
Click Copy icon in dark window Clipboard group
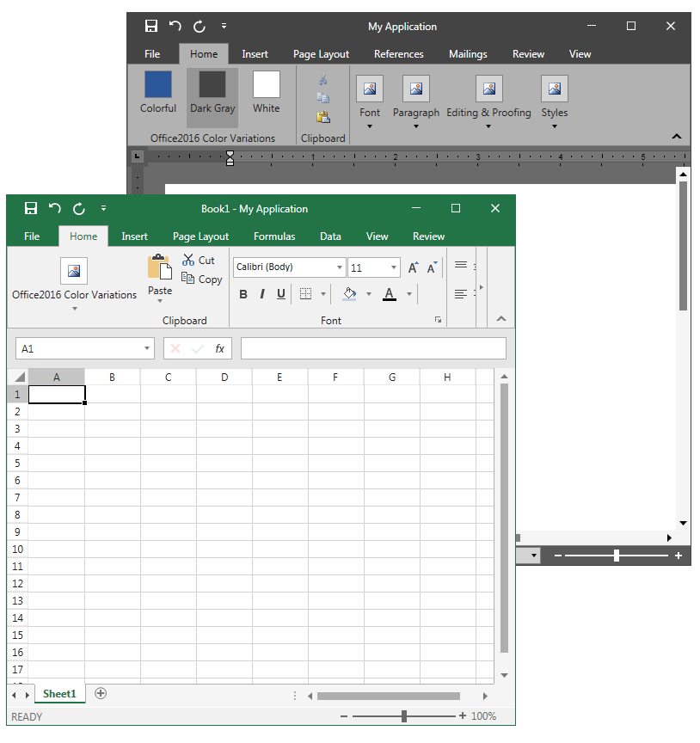click(x=322, y=98)
